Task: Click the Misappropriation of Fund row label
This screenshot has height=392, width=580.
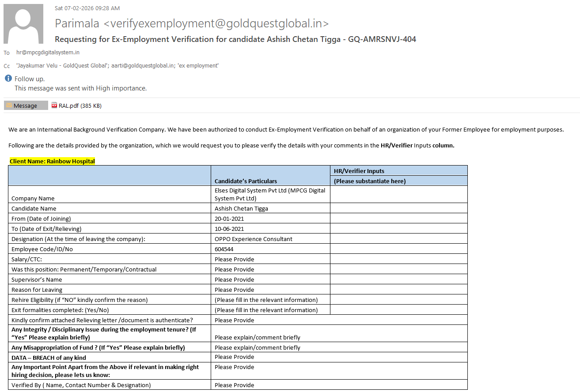Action: pos(98,347)
